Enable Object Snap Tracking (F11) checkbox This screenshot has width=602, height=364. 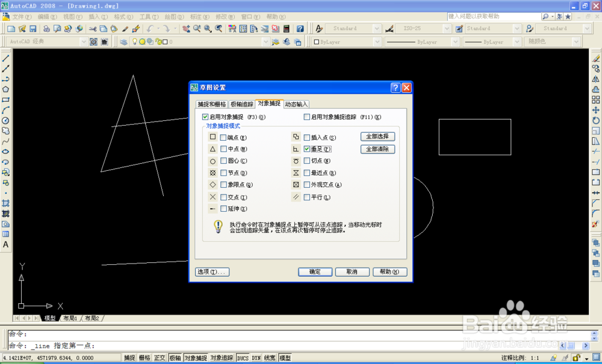click(x=307, y=117)
